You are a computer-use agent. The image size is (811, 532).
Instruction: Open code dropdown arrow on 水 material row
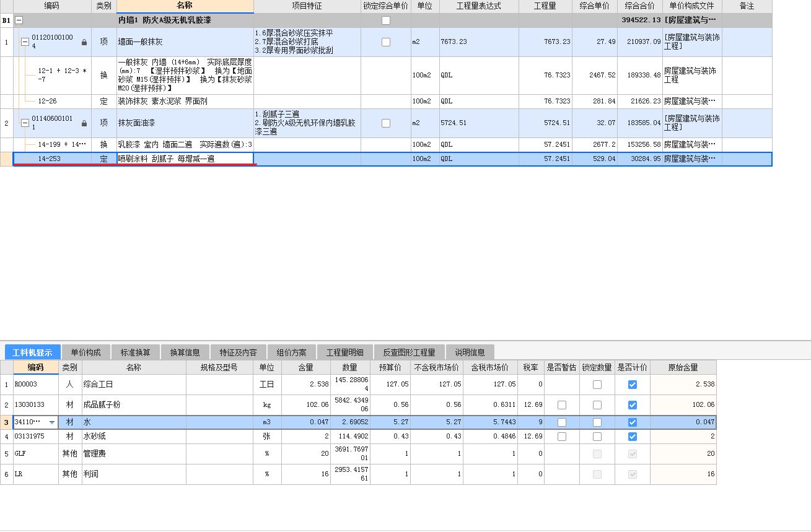click(52, 422)
